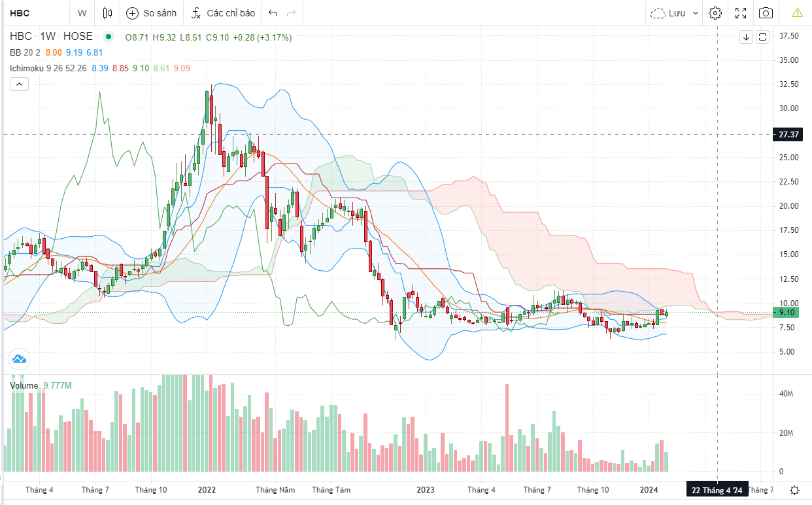Click the So sánh compare plus icon
This screenshot has height=505, width=812.
click(x=133, y=13)
